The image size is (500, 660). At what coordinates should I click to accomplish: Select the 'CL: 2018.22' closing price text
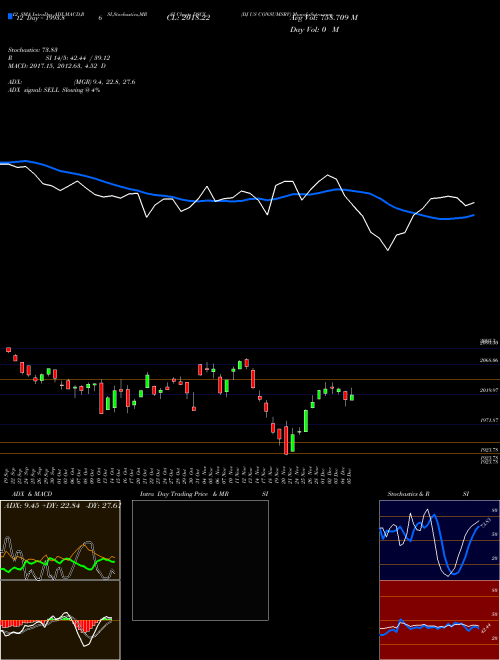click(188, 18)
